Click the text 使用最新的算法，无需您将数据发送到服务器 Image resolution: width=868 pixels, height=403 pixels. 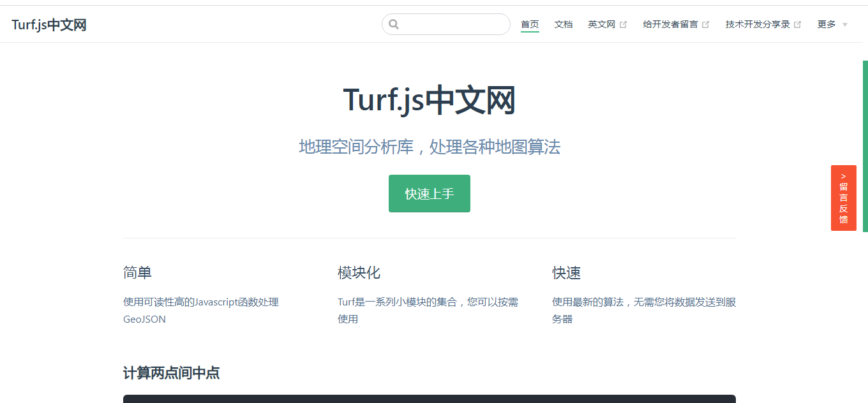(x=644, y=311)
